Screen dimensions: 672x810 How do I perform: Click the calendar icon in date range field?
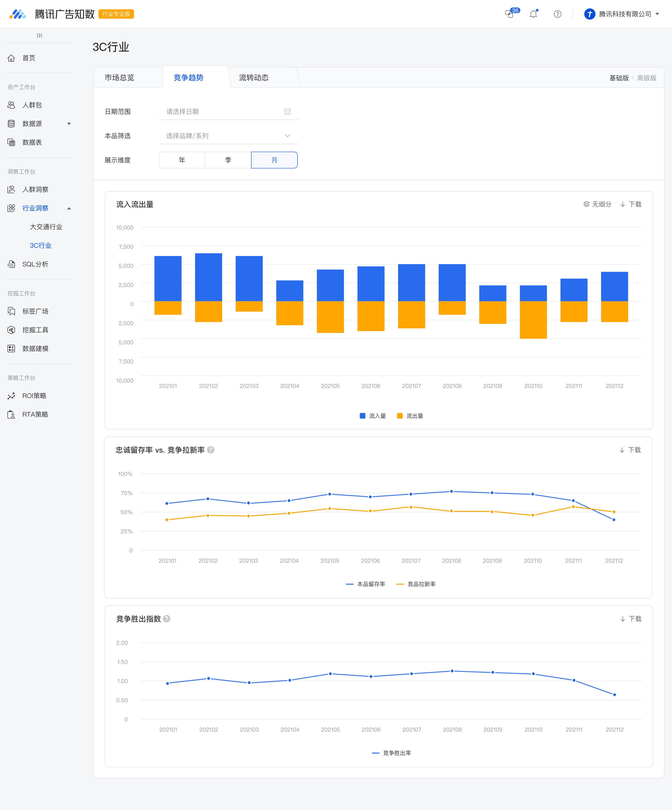287,112
